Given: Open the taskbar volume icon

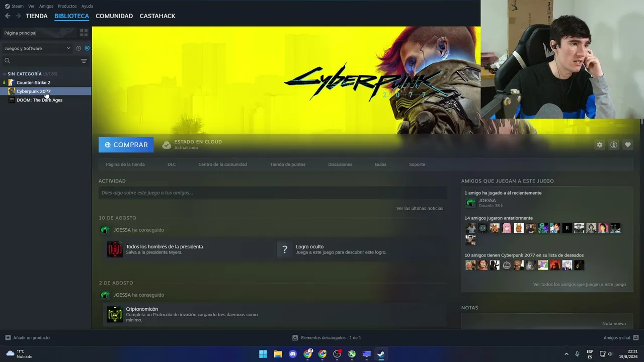Looking at the screenshot, I should point(610,354).
